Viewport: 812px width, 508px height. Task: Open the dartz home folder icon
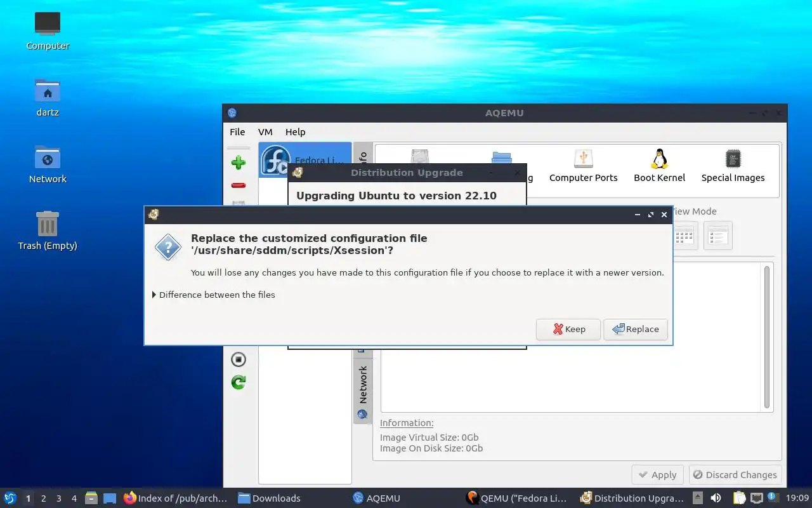[48, 97]
